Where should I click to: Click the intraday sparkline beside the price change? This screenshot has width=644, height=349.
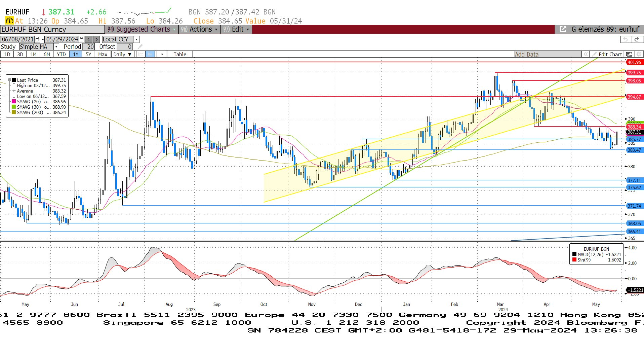[x=145, y=12]
